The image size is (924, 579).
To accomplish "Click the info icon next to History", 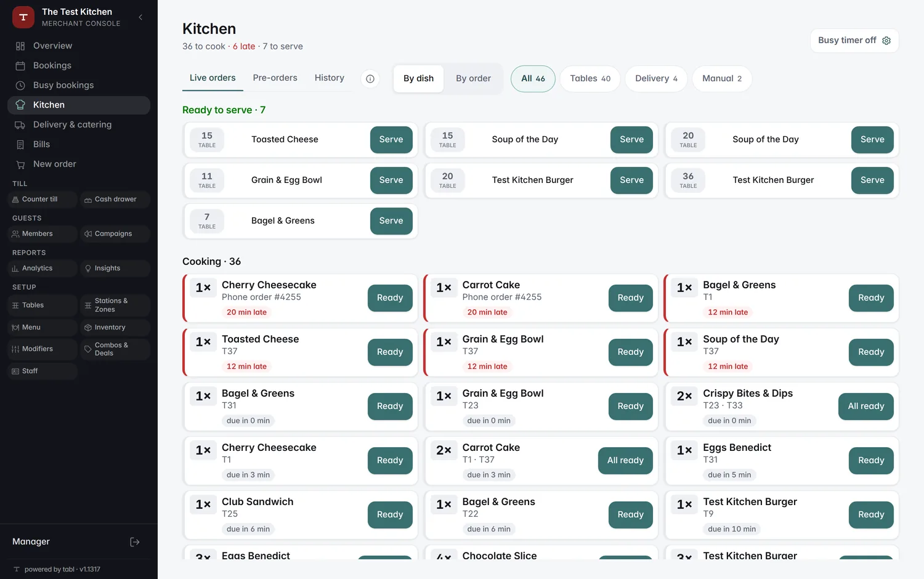I will coord(370,79).
